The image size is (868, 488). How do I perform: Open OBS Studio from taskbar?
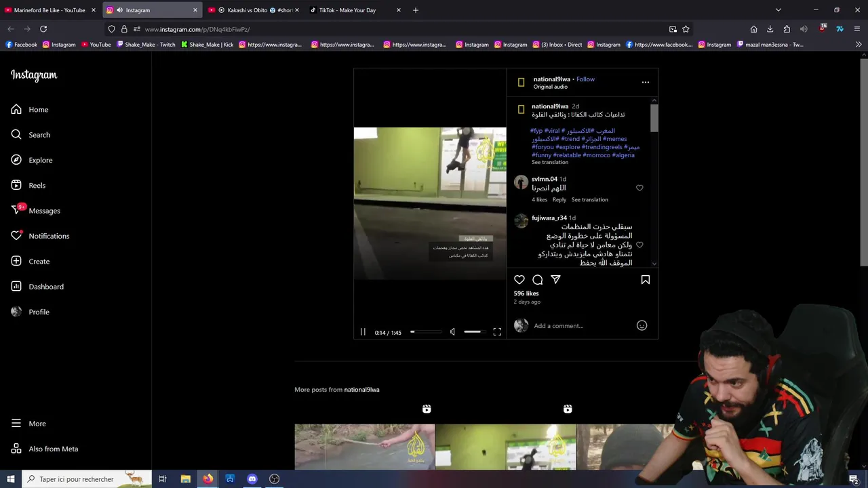point(274,479)
